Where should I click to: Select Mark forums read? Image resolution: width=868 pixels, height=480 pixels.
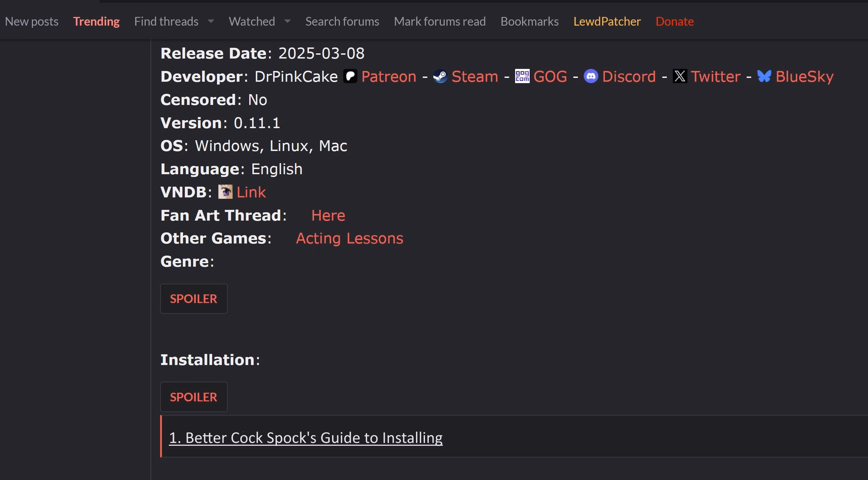(x=440, y=21)
